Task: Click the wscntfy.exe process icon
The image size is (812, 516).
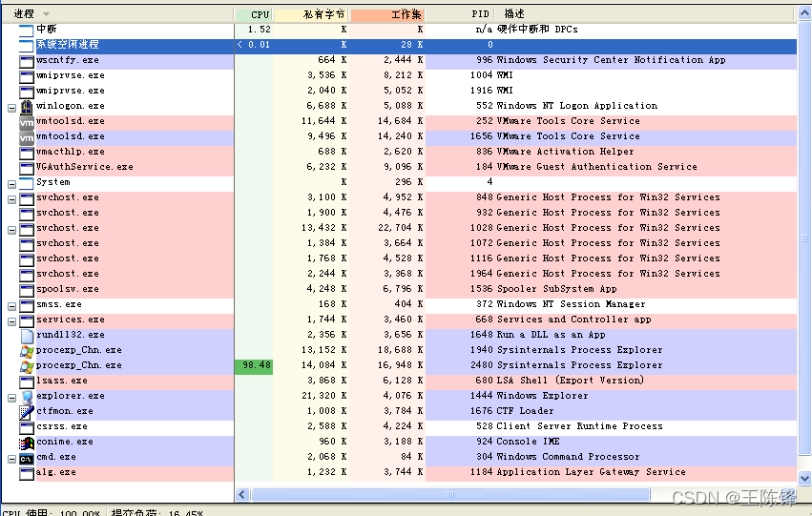Action: pos(27,61)
